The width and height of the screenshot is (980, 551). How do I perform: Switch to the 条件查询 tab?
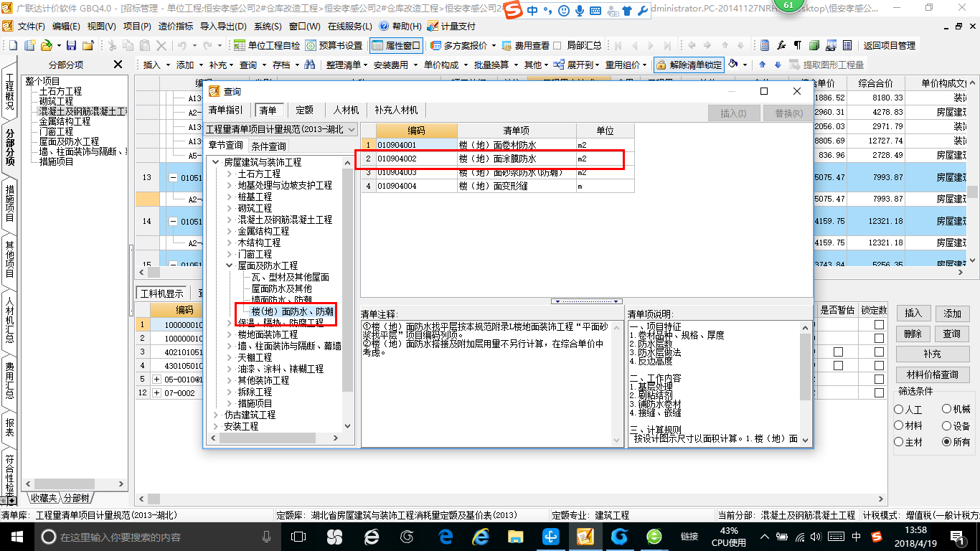(268, 146)
